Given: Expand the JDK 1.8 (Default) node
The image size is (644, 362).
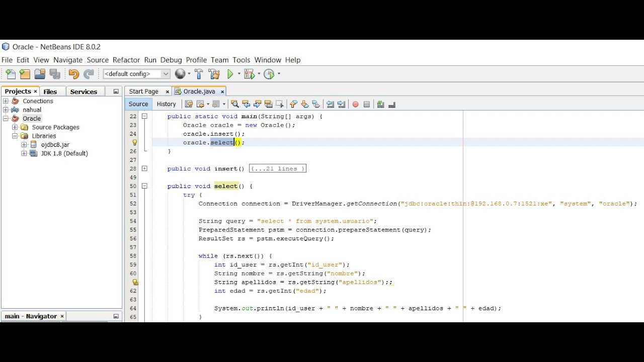Looking at the screenshot, I should click(24, 153).
